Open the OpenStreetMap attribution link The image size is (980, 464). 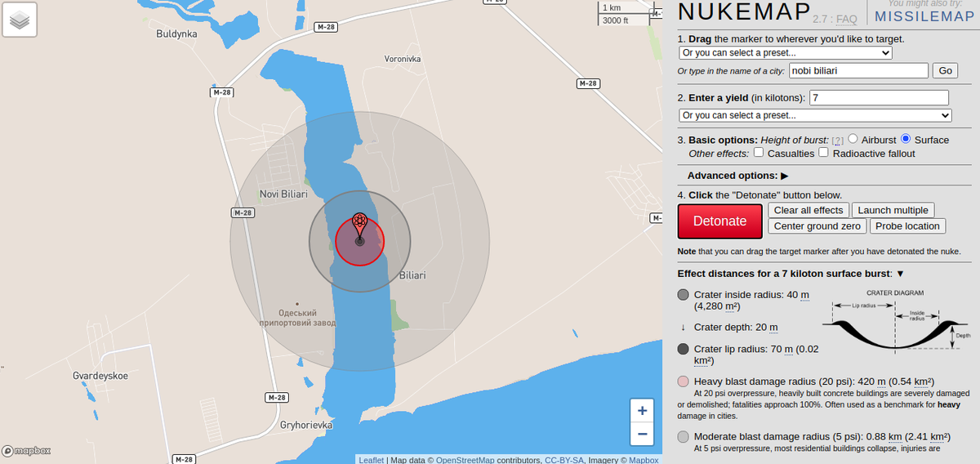(465, 460)
